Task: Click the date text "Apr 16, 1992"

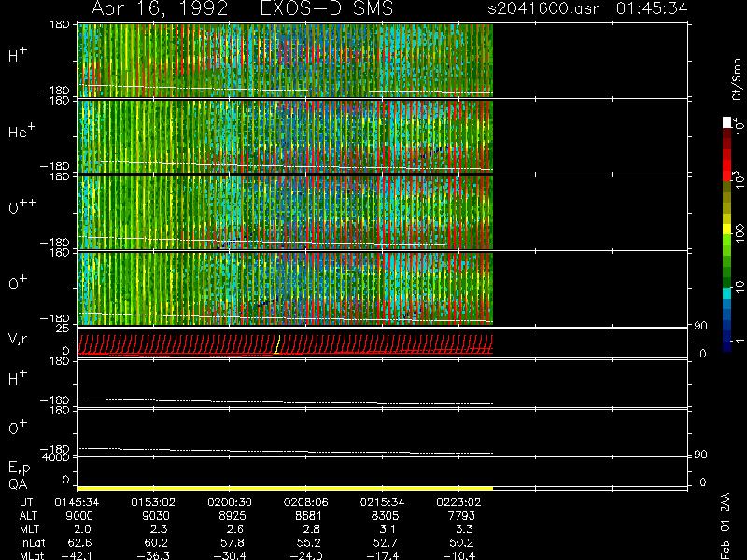Action: click(159, 9)
